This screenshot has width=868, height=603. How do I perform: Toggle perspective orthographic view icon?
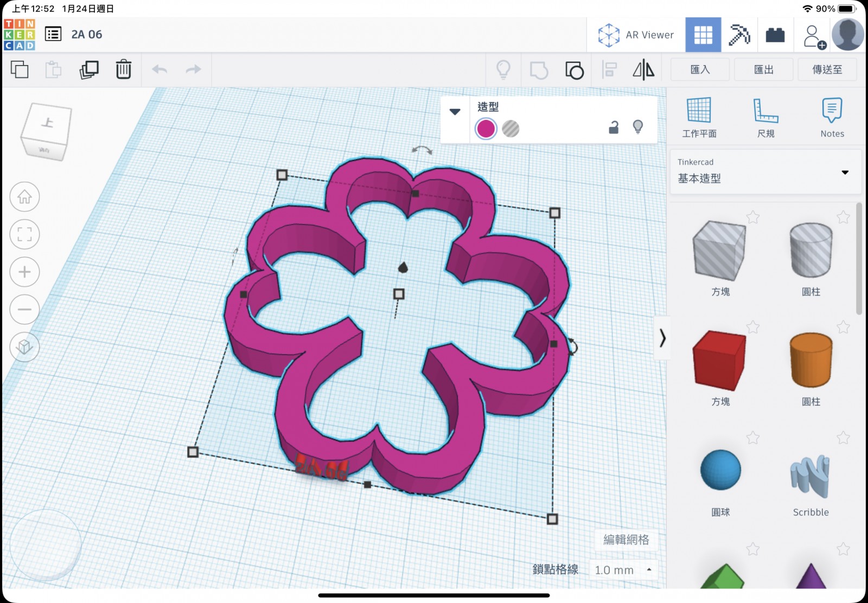(x=24, y=347)
